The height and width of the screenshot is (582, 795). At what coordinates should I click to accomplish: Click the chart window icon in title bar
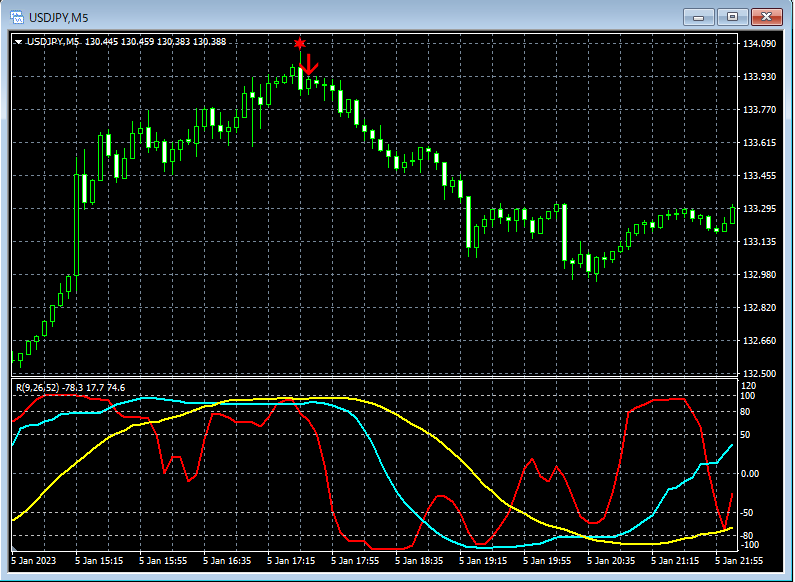[17, 16]
